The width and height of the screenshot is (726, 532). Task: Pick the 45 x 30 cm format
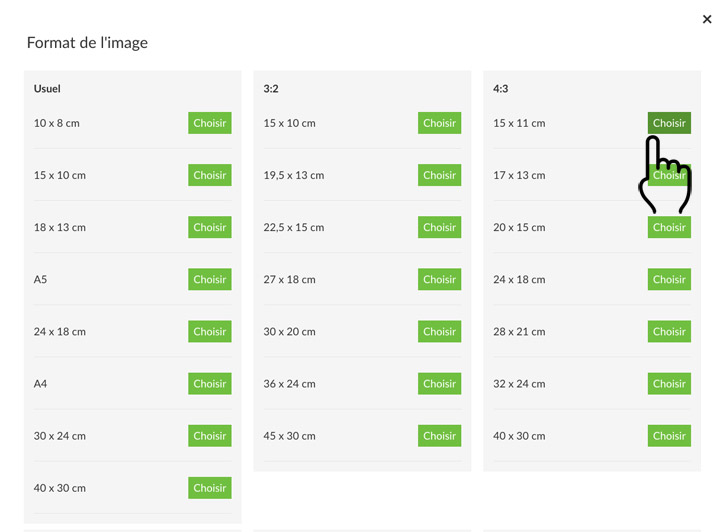(x=439, y=436)
